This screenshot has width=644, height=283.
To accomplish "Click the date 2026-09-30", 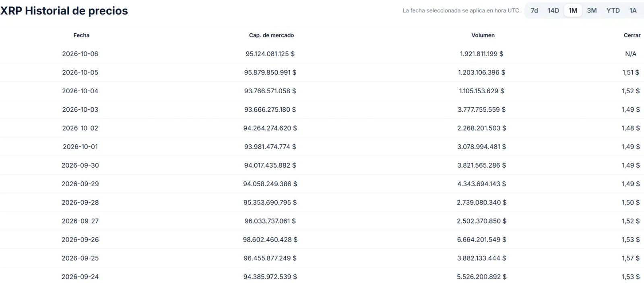I will pos(80,165).
